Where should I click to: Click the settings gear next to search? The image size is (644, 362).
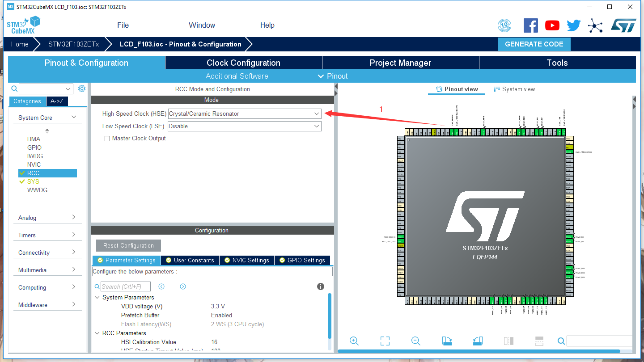coord(82,88)
